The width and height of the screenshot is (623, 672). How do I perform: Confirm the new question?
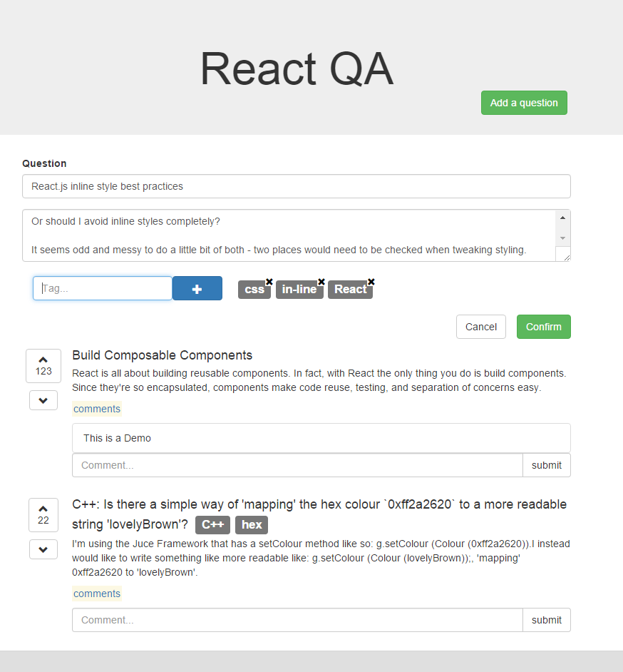pyautogui.click(x=543, y=327)
